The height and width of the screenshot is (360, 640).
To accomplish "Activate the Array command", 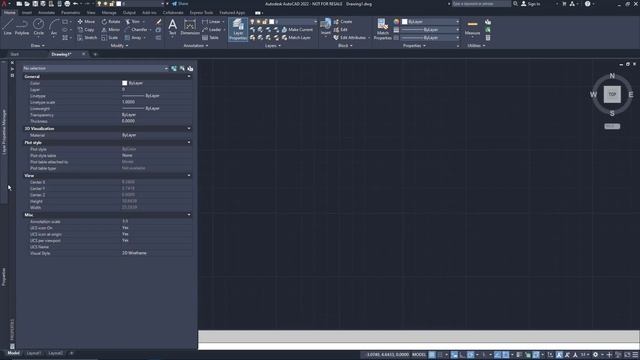I will click(x=133, y=38).
